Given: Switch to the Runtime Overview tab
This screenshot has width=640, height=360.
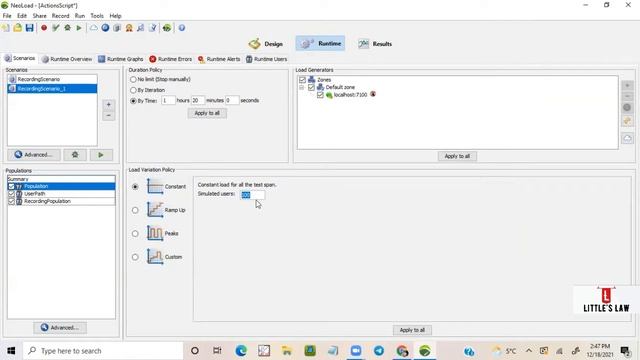Looking at the screenshot, I should 67,59.
